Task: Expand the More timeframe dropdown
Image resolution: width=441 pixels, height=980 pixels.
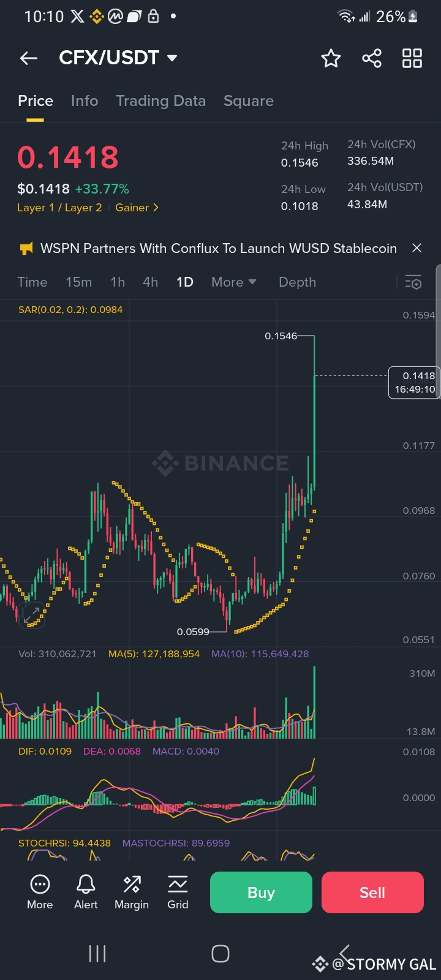Action: coord(233,282)
